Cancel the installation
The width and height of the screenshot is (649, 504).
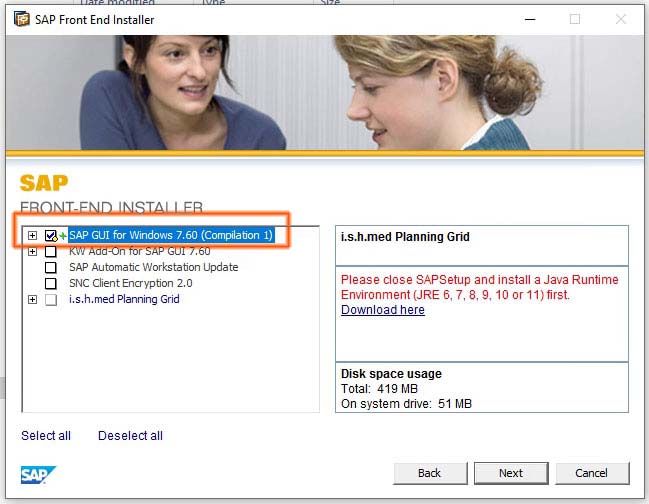(592, 473)
